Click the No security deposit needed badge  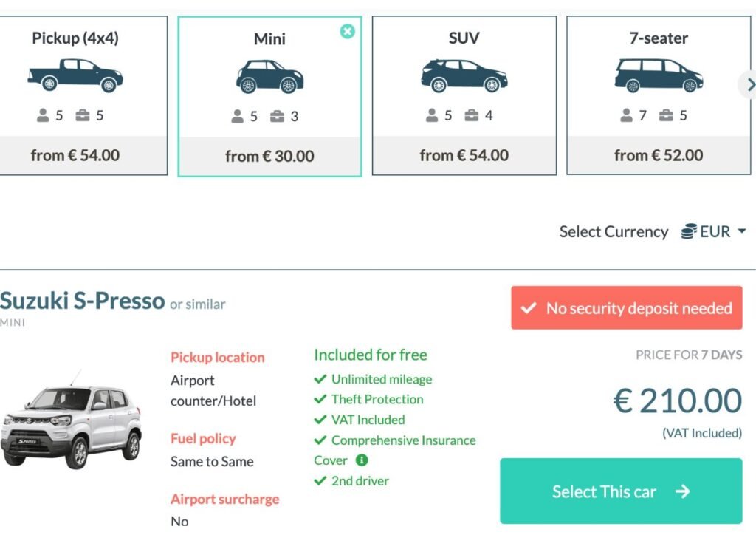(x=626, y=307)
